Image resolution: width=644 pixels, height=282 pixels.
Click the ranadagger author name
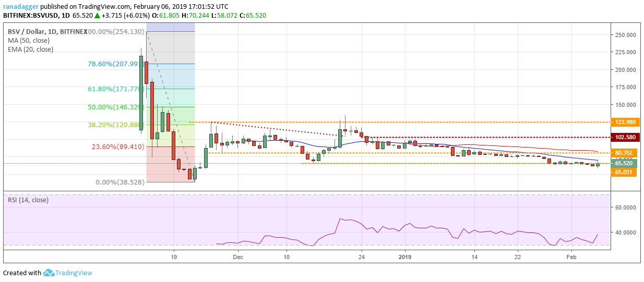[21, 5]
